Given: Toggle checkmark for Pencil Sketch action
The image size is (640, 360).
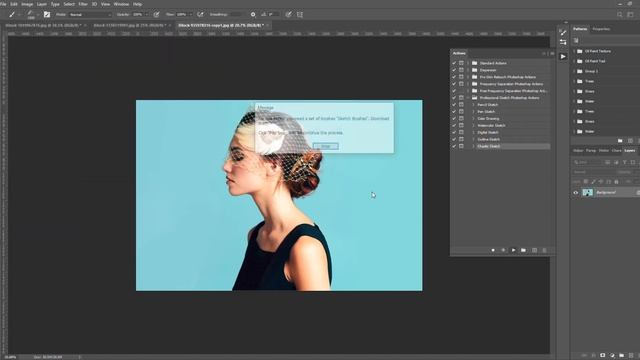Looking at the screenshot, I should 454,104.
